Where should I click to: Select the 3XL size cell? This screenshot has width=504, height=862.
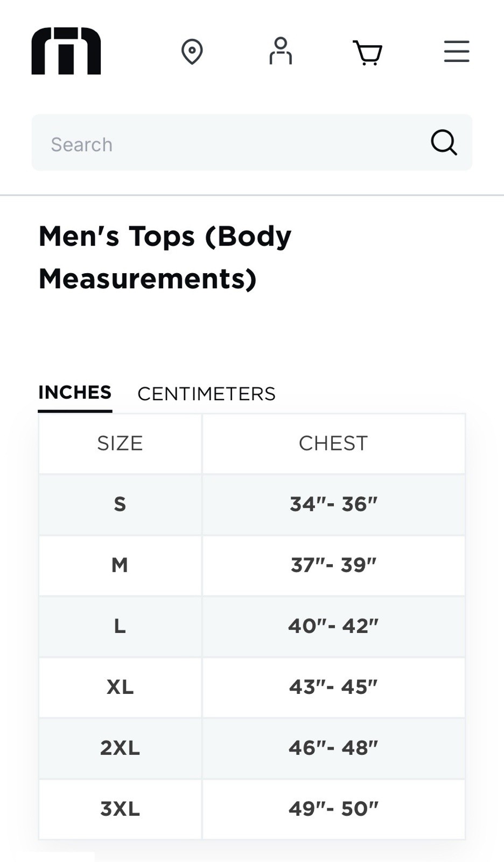pos(120,809)
